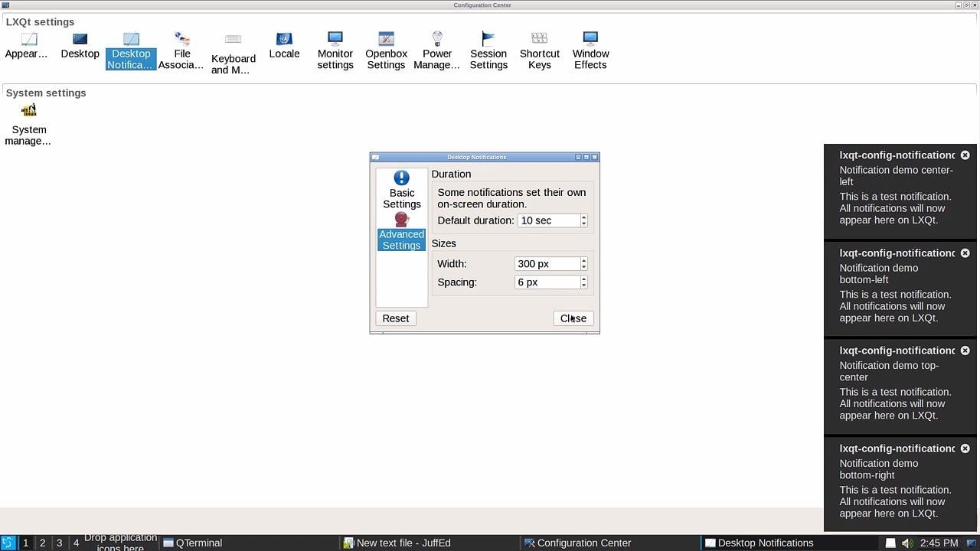Increase the Default duration value
Image resolution: width=980 pixels, height=551 pixels.
[x=583, y=217]
